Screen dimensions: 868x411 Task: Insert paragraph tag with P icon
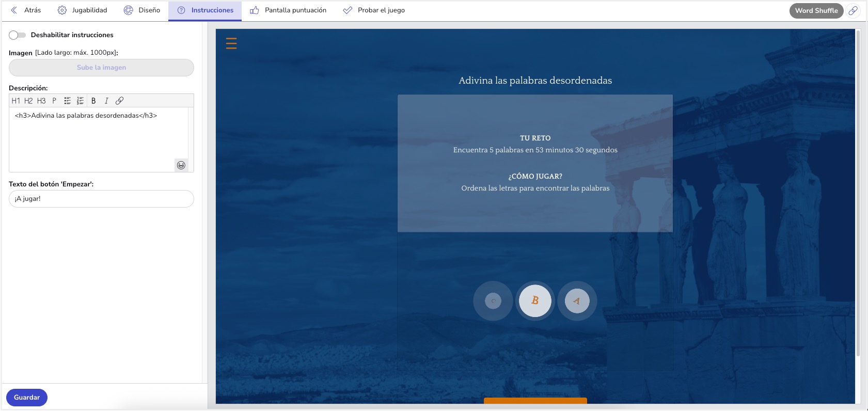coord(54,101)
